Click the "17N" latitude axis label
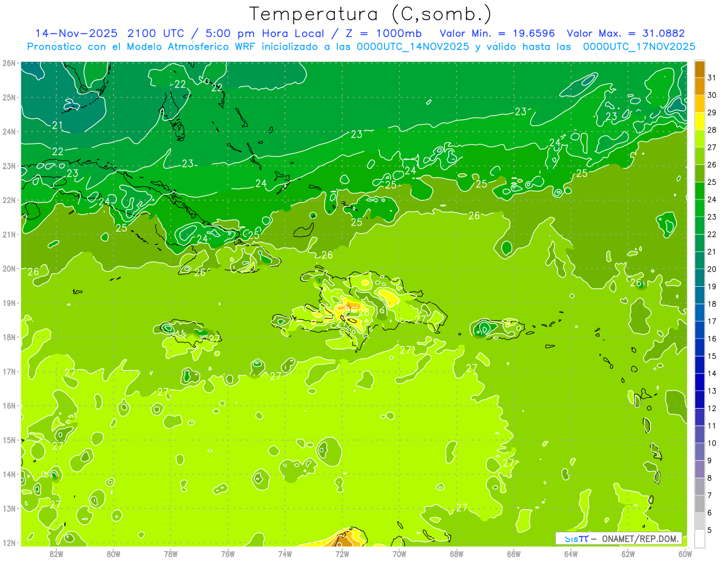Viewport: 728px width, 562px height. [9, 372]
